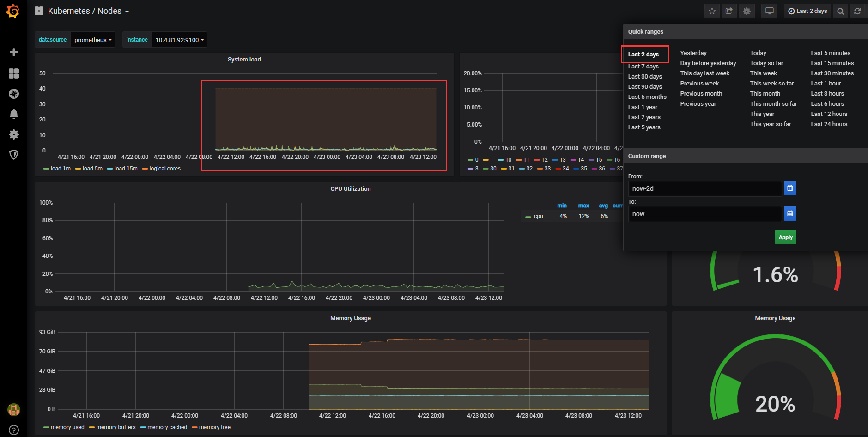The width and height of the screenshot is (868, 437).
Task: Open the Memory Usage gauge panel title menu
Action: pyautogui.click(x=775, y=318)
